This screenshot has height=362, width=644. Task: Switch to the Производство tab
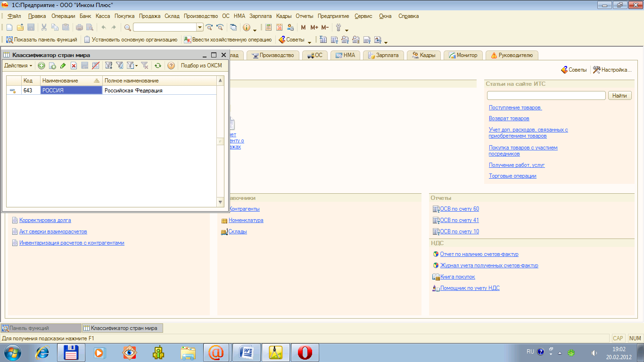pyautogui.click(x=273, y=55)
